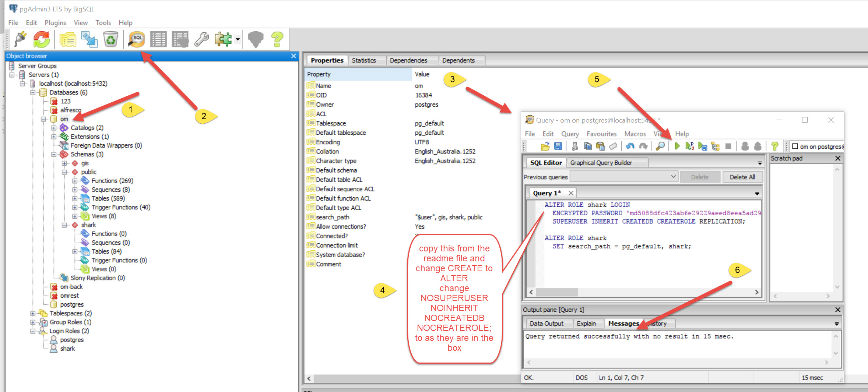Open the Favourites menu in the query window
This screenshot has height=392, width=868.
point(601,134)
